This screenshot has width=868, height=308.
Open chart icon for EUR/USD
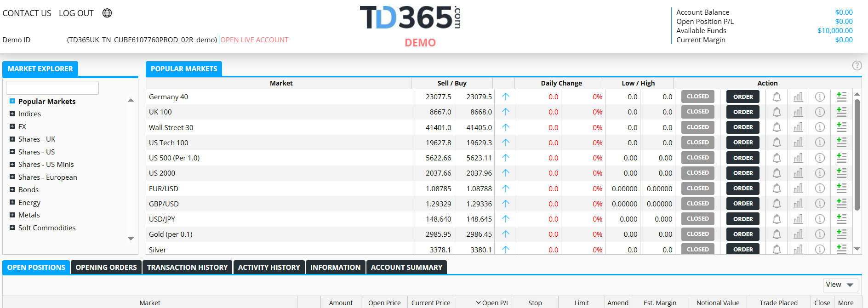[x=798, y=188]
